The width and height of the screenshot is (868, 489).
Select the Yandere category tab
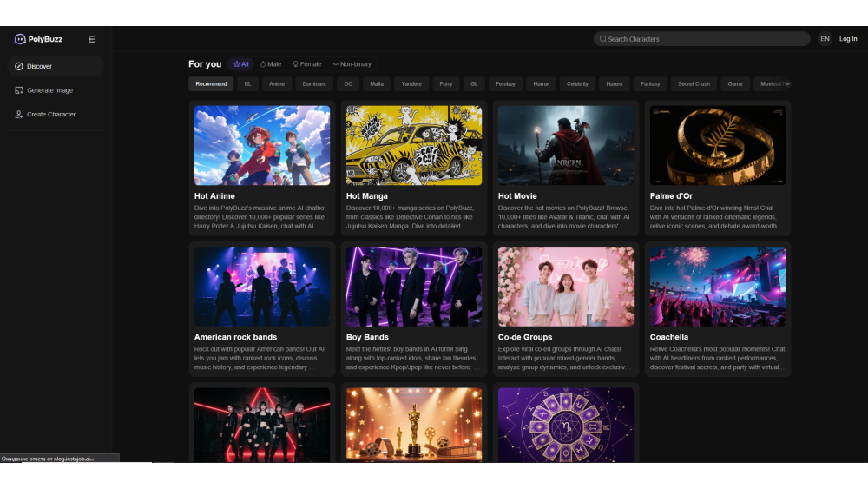click(x=411, y=84)
